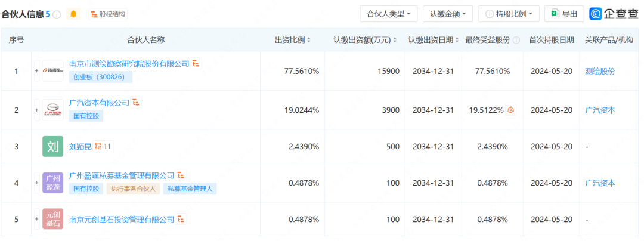This screenshot has width=644, height=241.
Task: Click the orange bell alert icon
Action: (x=73, y=14)
